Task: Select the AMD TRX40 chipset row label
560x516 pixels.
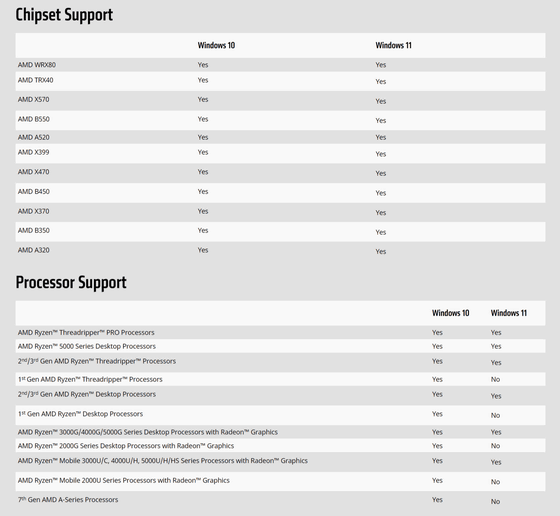Action: (36, 80)
